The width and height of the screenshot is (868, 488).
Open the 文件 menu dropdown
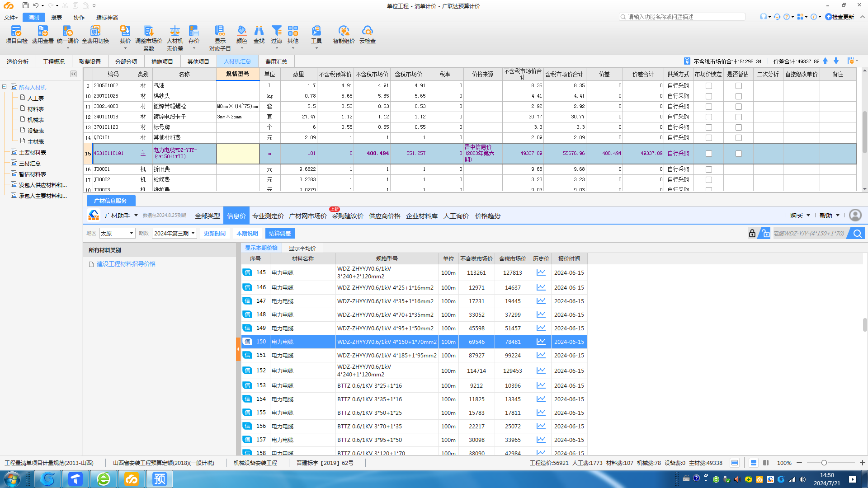11,17
